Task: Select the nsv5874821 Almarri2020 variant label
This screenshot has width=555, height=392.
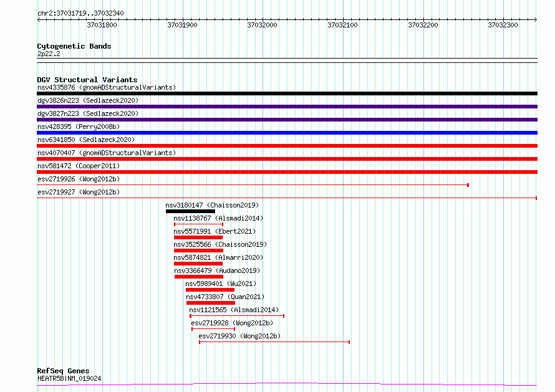Action: [x=218, y=257]
